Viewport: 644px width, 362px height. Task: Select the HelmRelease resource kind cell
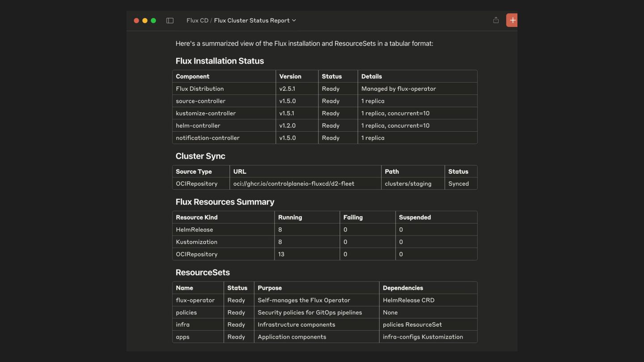coord(195,230)
